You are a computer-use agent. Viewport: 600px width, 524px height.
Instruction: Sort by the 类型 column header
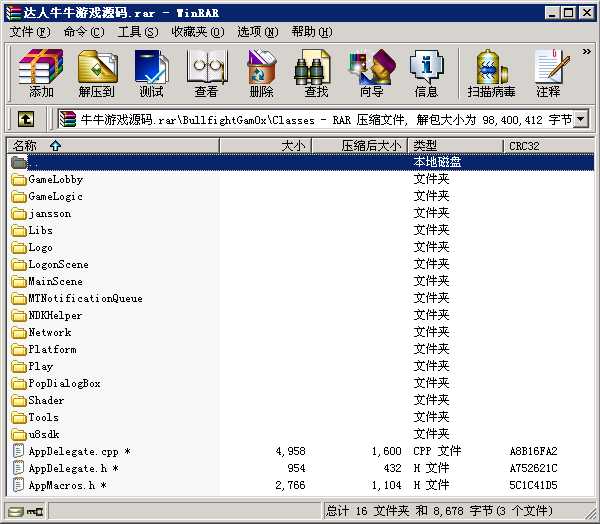[455, 146]
